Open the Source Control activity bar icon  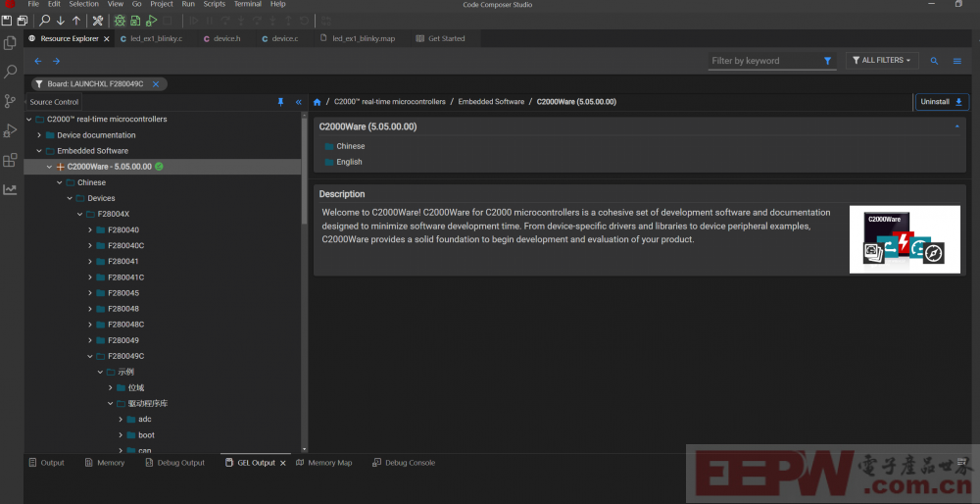click(x=10, y=101)
